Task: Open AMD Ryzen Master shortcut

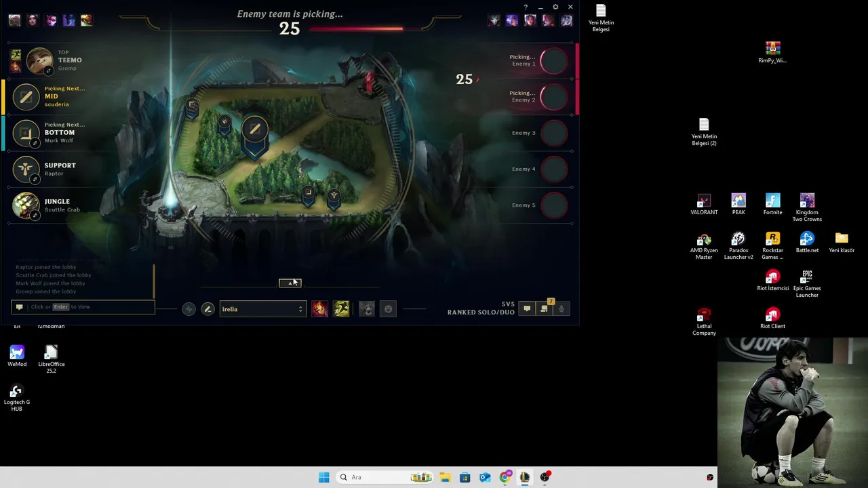Action: coord(704,246)
